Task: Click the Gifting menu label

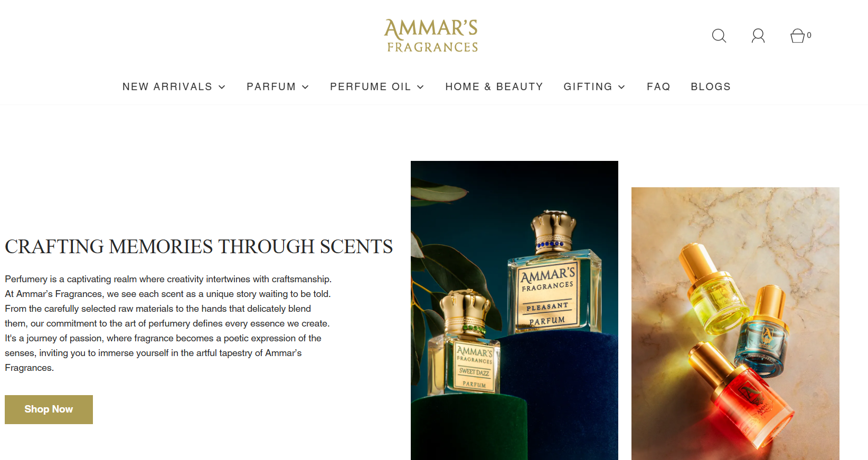Action: coord(588,87)
